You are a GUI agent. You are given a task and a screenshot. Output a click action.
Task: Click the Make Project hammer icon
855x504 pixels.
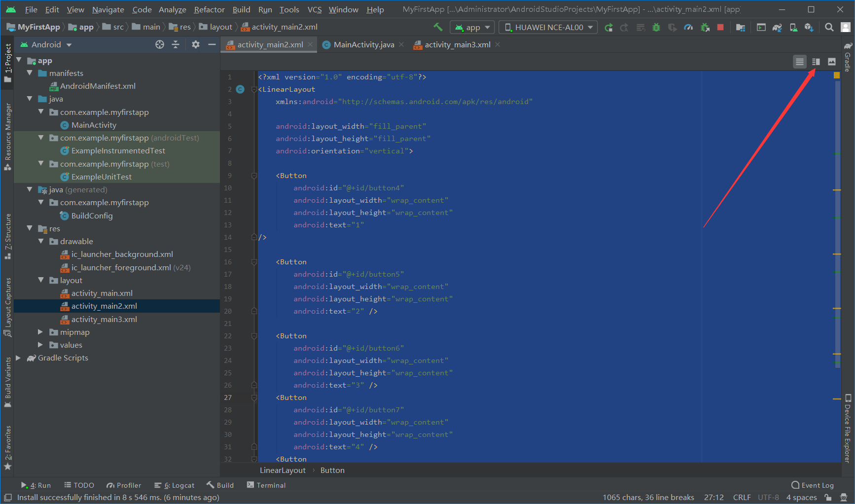pos(438,27)
